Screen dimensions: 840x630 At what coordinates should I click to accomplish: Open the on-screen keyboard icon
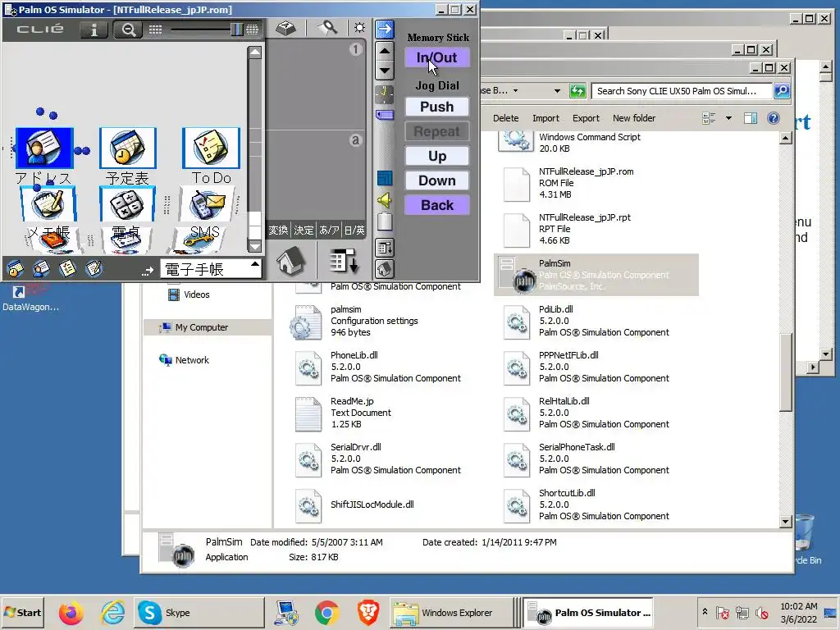pyautogui.click(x=286, y=28)
